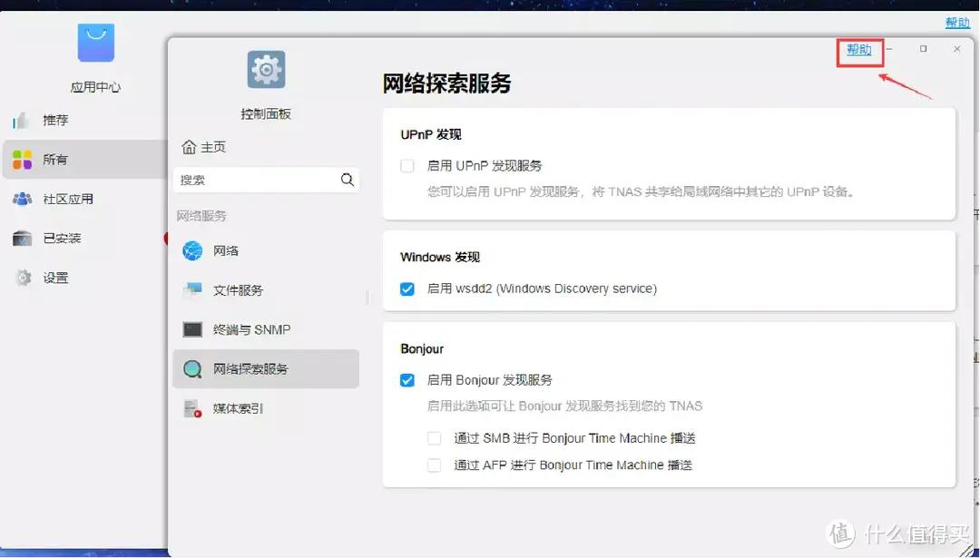Image resolution: width=980 pixels, height=558 pixels.
Task: Click the magnifier icon for 网络探索服务
Action: coord(192,369)
